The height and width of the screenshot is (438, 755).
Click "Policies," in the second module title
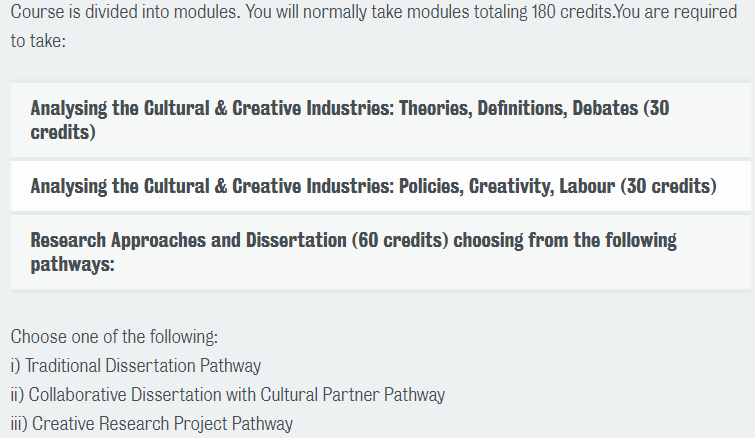pyautogui.click(x=431, y=186)
